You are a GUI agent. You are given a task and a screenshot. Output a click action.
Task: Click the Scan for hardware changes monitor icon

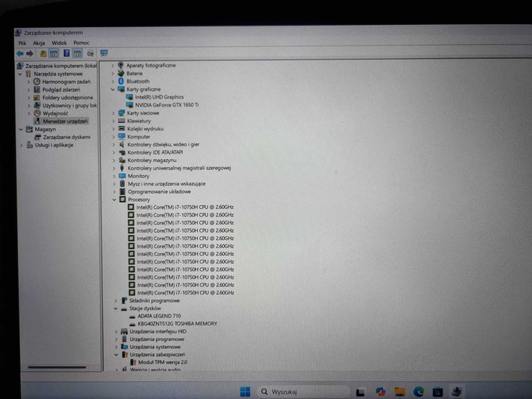click(104, 53)
